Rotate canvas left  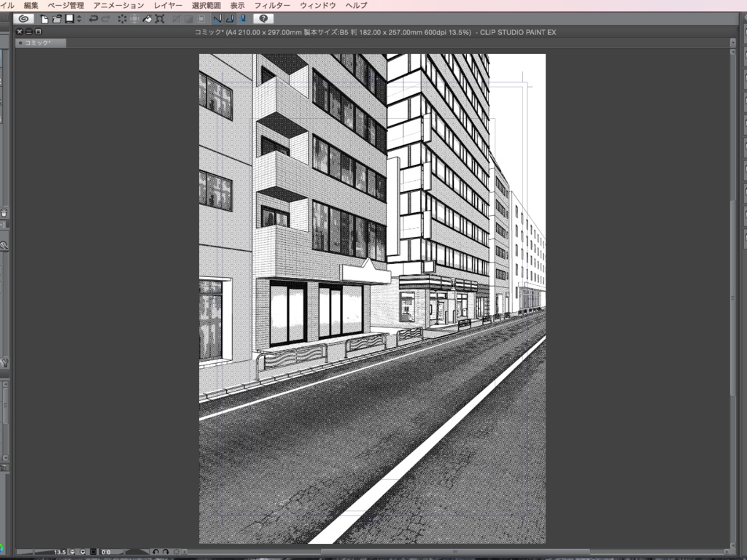coord(156,552)
